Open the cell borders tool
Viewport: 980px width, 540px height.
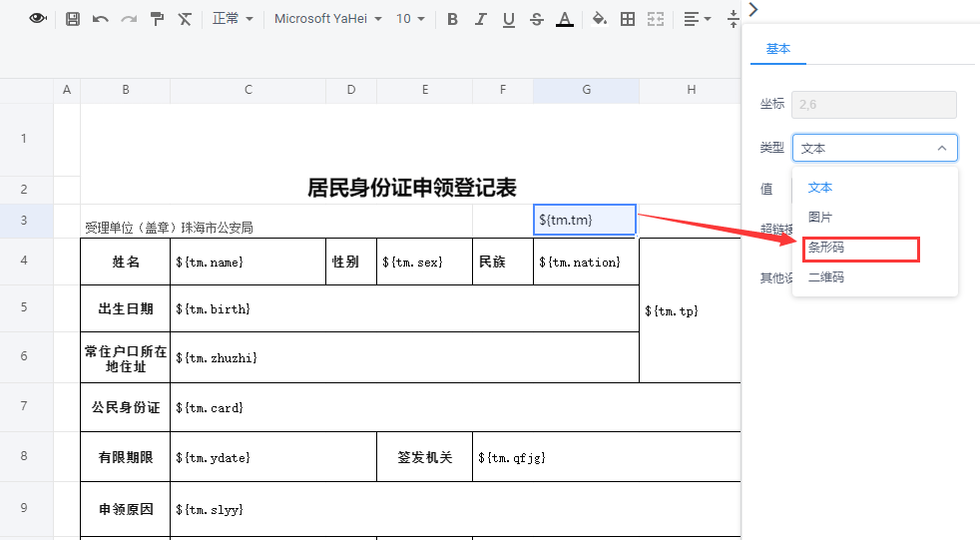click(x=628, y=19)
